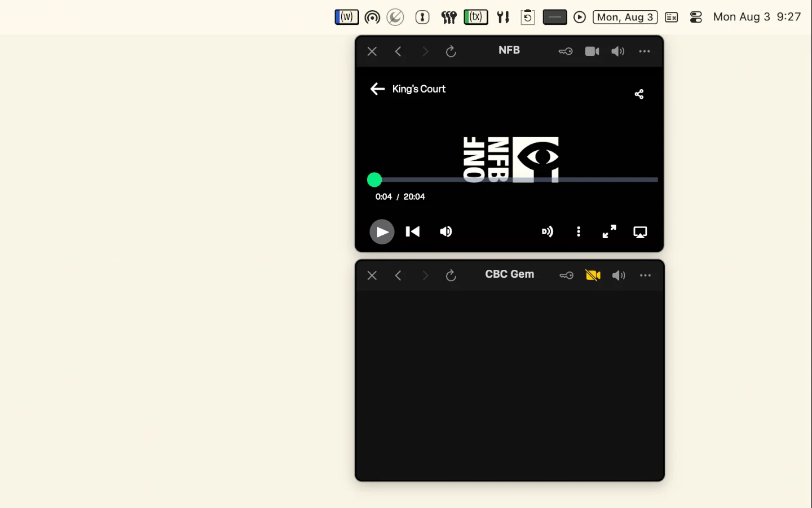Screen dimensions: 812x508
Task: Restart video with skip-to-start button
Action: tap(413, 232)
